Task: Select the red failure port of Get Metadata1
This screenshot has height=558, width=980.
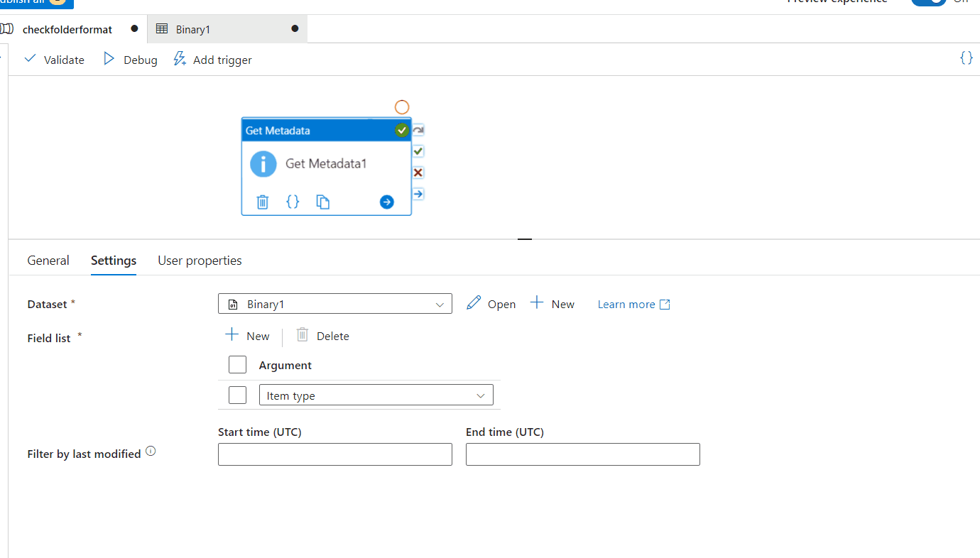Action: tap(418, 173)
